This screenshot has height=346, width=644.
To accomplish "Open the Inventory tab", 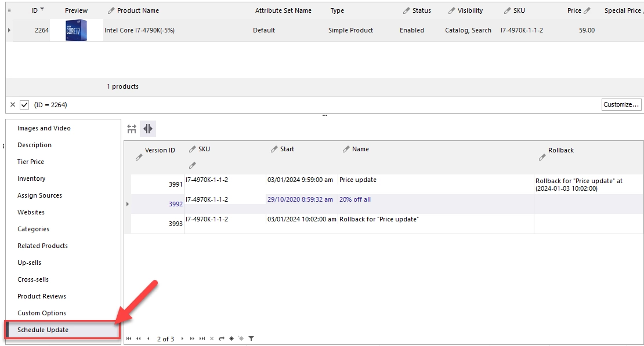I will (31, 179).
